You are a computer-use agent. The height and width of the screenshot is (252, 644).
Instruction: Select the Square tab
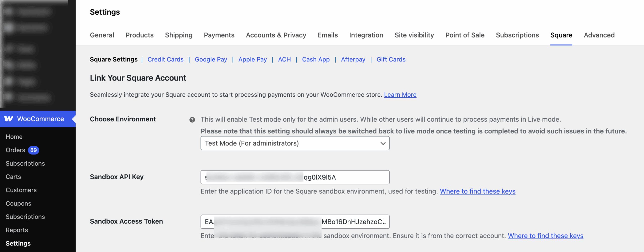[x=561, y=35]
